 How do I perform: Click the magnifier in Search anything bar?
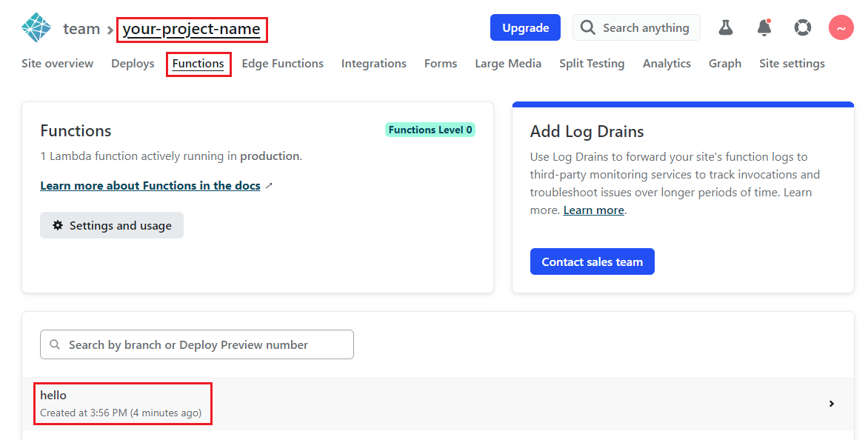pos(587,27)
